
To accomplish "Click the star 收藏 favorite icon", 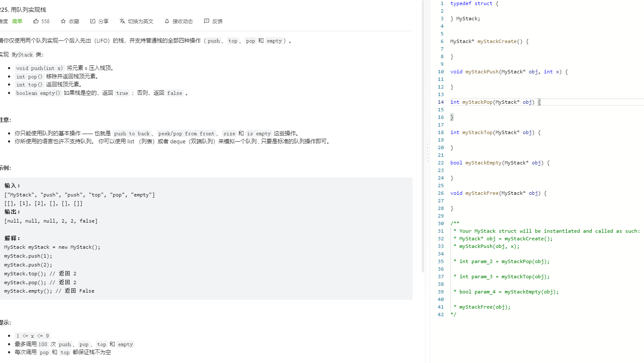I will [63, 21].
